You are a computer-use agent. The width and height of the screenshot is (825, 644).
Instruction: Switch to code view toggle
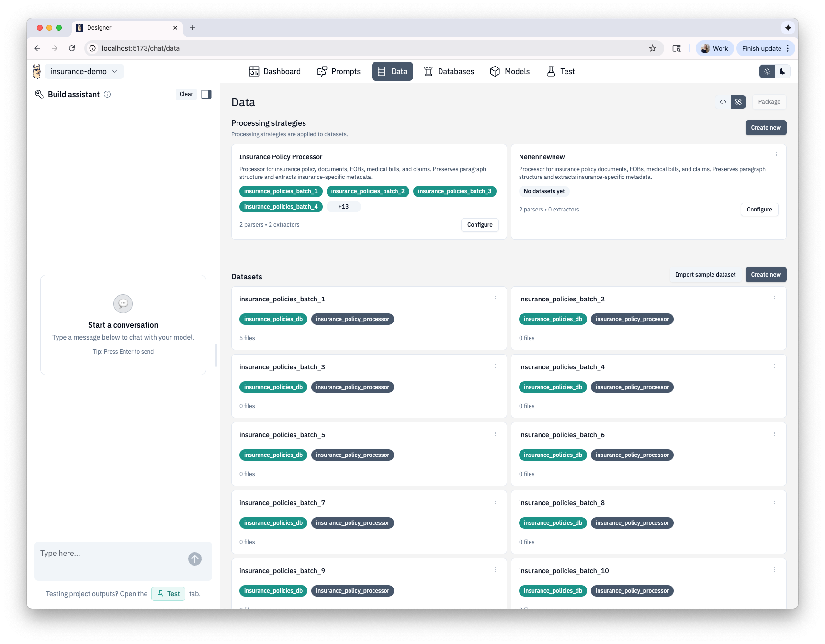pyautogui.click(x=723, y=102)
